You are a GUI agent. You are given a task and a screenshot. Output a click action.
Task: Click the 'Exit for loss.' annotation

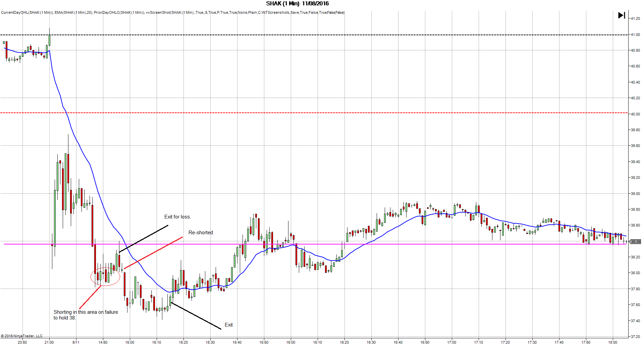pyautogui.click(x=177, y=217)
